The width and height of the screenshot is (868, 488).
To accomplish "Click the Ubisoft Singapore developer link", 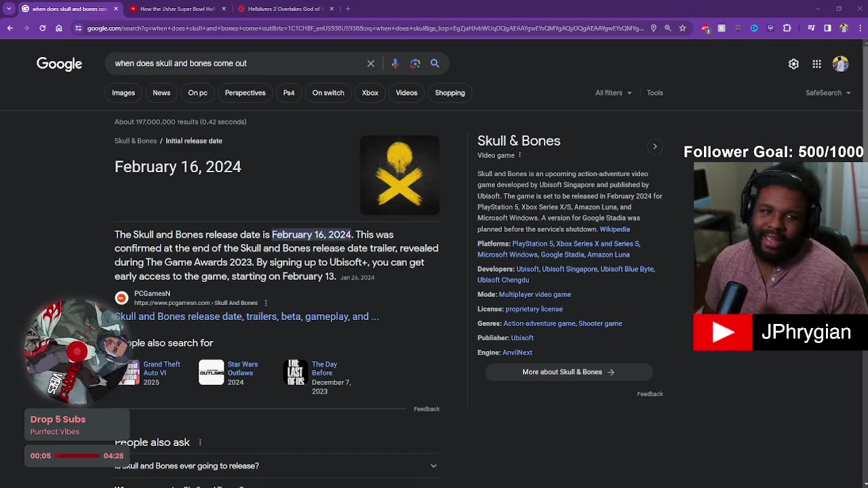I will [570, 269].
